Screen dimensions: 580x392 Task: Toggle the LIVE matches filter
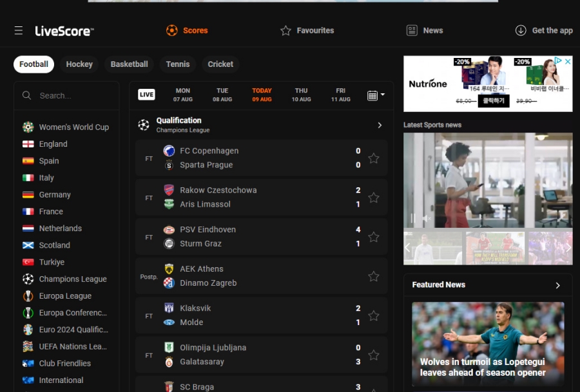146,95
